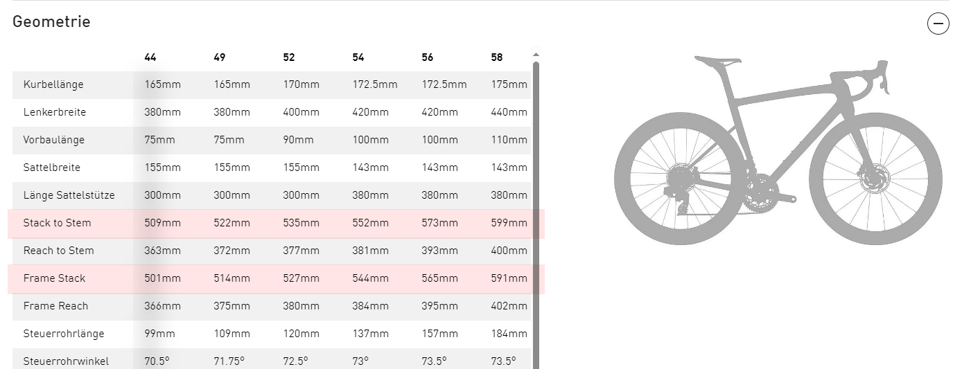This screenshot has width=980, height=369.
Task: Click the Geometrie section heading
Action: click(51, 21)
